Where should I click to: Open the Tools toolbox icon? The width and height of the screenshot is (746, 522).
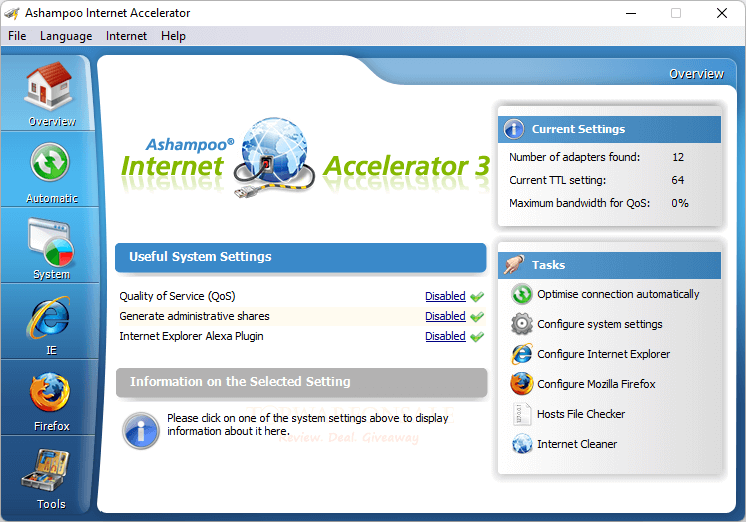(x=46, y=470)
